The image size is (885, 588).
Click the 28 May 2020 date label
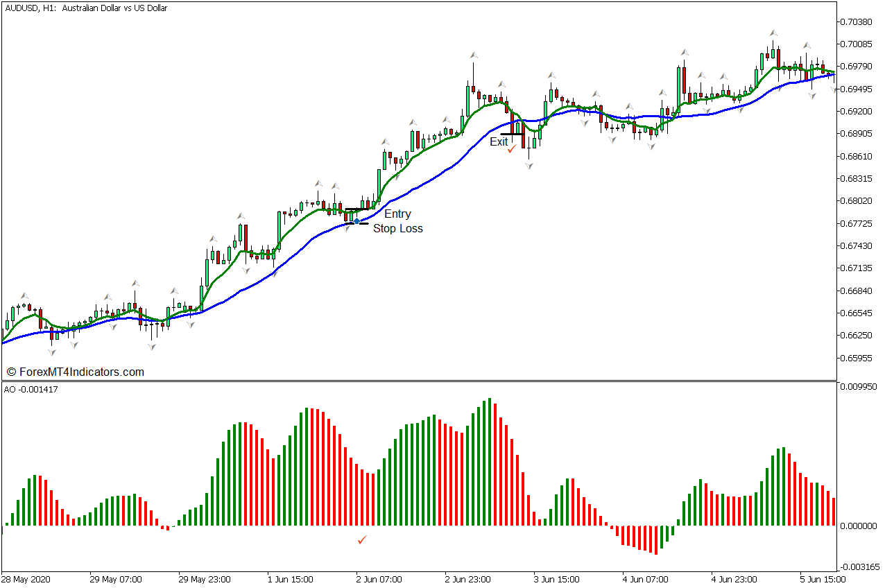click(26, 579)
